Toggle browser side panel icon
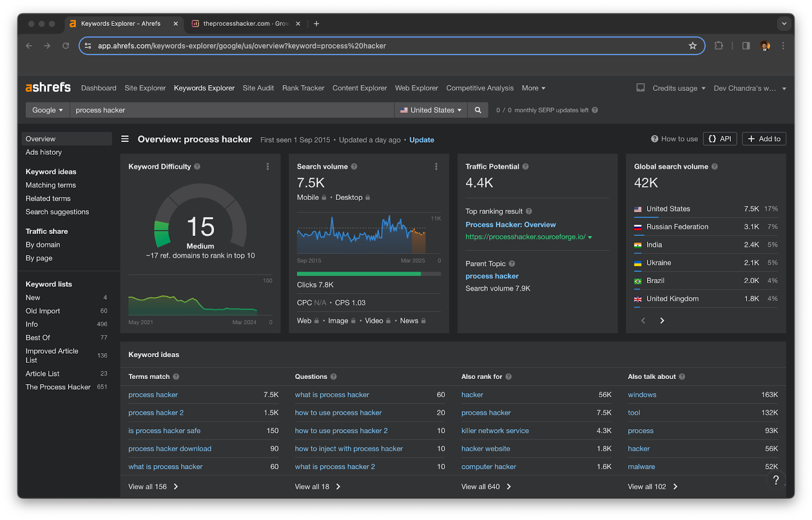 click(746, 46)
